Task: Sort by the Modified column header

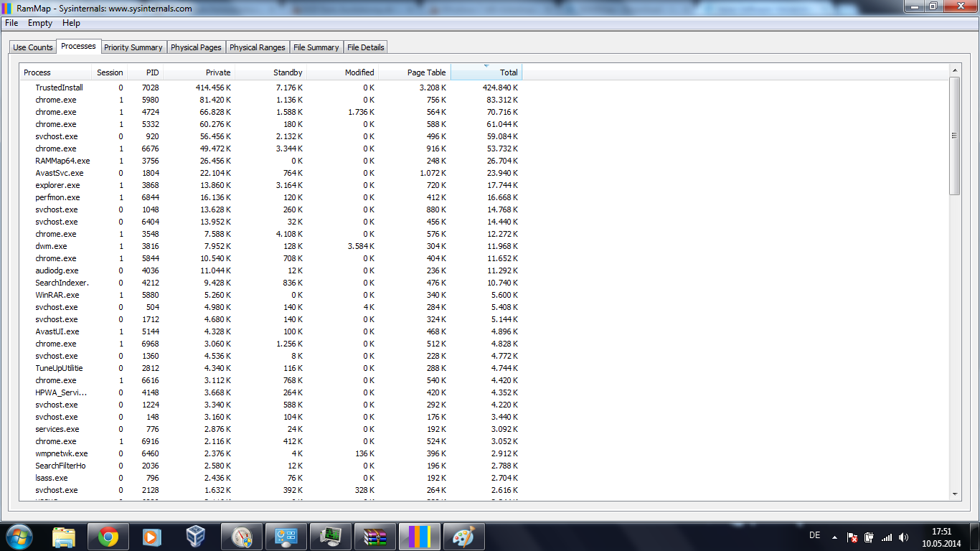Action: coord(343,72)
